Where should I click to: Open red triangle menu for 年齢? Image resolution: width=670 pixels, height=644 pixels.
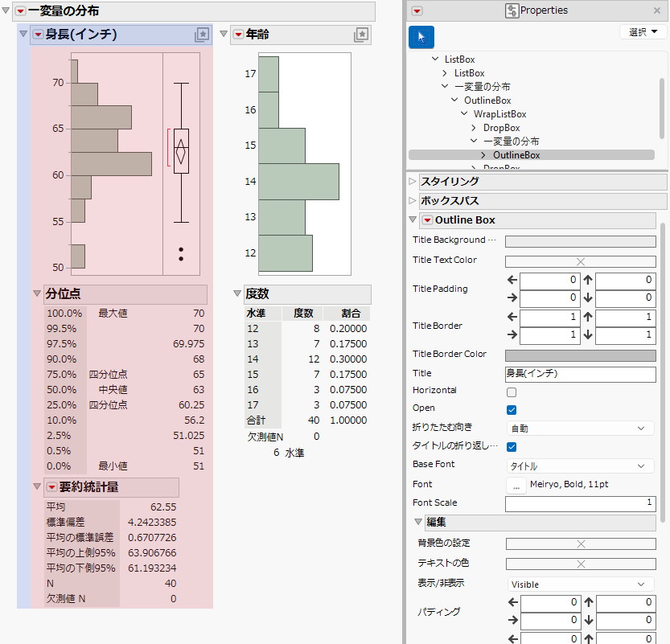point(238,34)
